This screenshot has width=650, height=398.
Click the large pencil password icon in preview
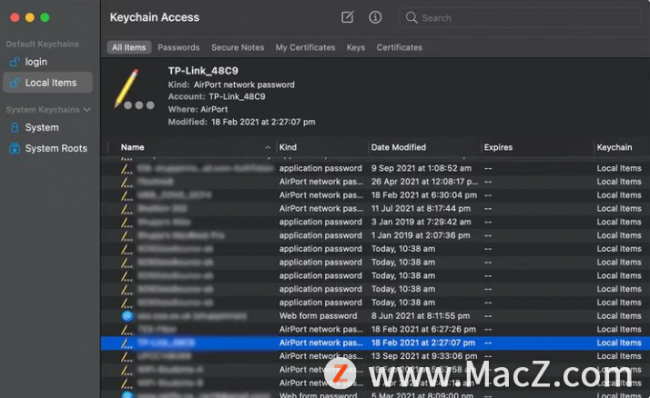(x=133, y=90)
